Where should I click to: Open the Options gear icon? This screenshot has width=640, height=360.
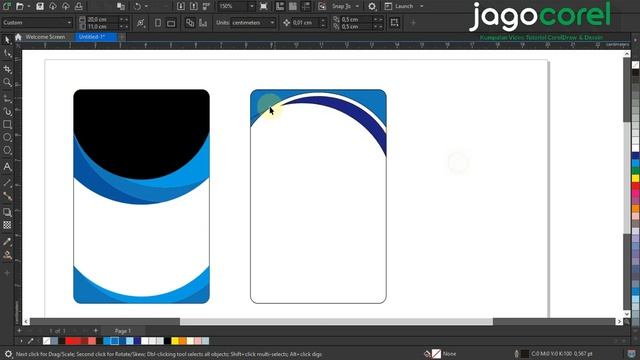click(372, 6)
